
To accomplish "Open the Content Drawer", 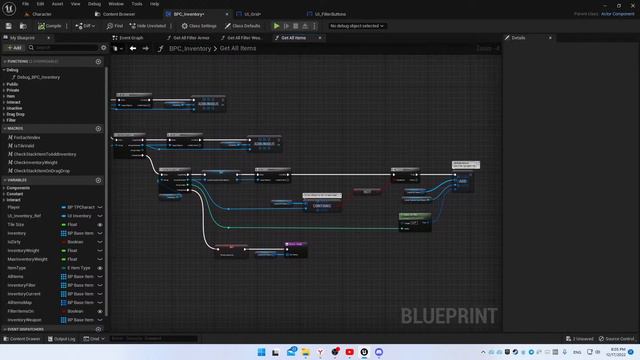I will [22, 339].
